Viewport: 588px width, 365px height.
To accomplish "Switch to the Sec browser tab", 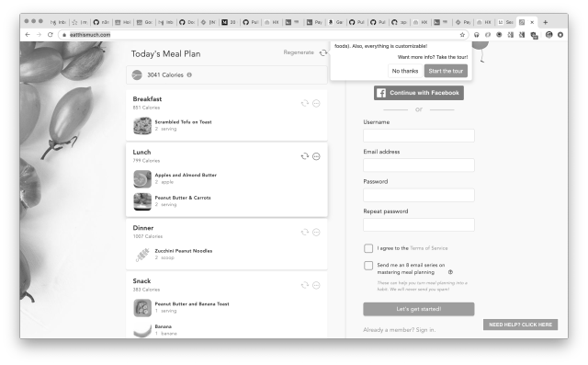I will (505, 22).
